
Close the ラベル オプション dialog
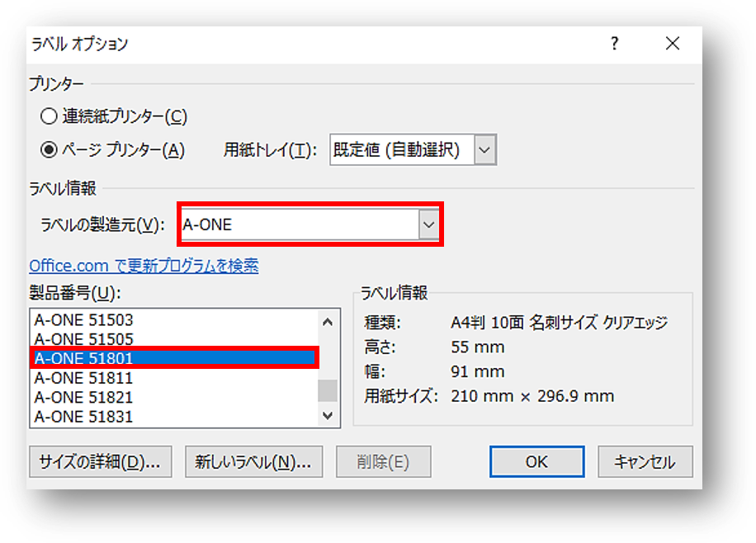673,44
